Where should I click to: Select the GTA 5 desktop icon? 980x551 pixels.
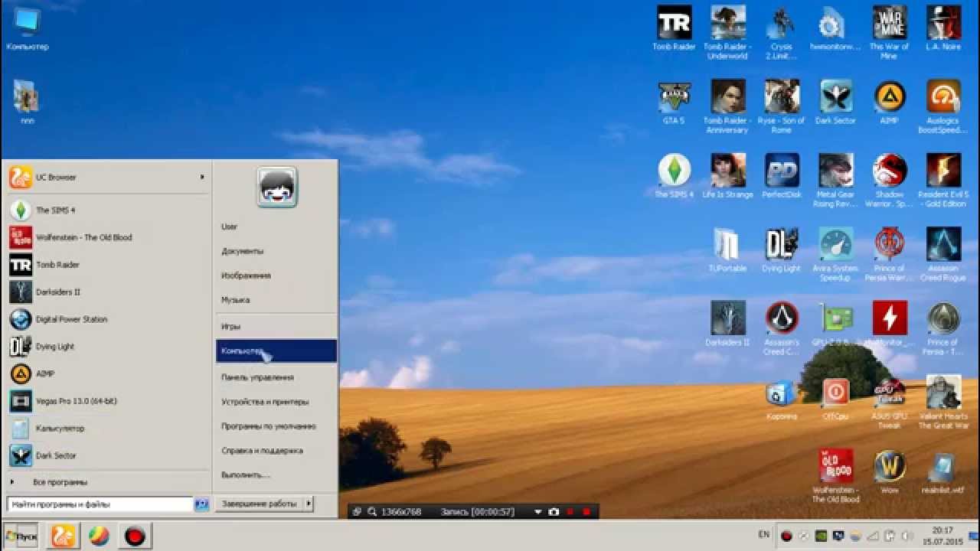click(675, 103)
